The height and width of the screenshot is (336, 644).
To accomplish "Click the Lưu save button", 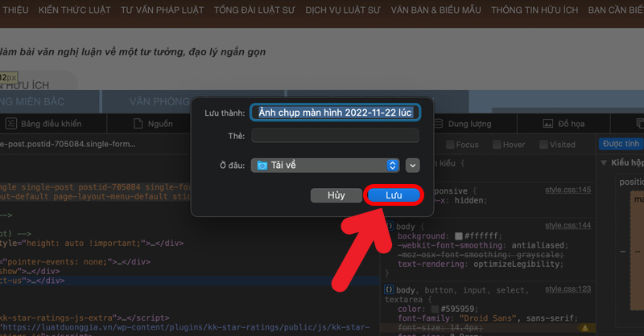I will tap(394, 195).
